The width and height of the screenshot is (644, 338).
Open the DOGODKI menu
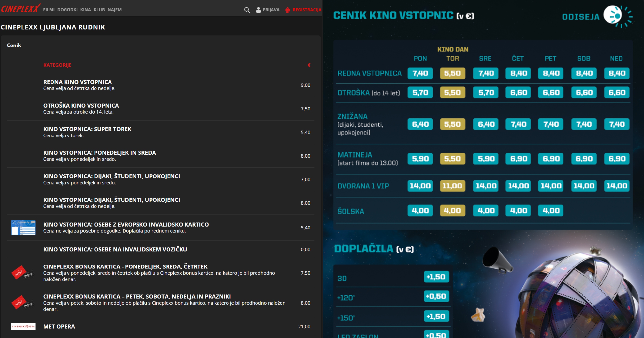click(x=67, y=10)
